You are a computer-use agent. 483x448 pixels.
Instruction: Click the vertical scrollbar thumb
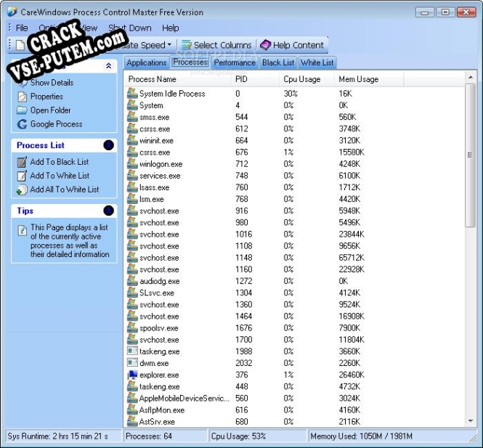coord(470,155)
